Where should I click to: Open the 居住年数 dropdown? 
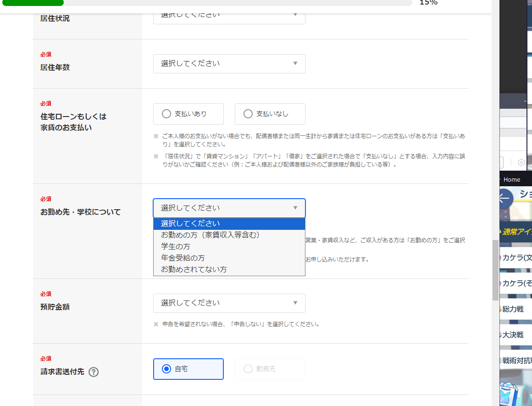229,63
